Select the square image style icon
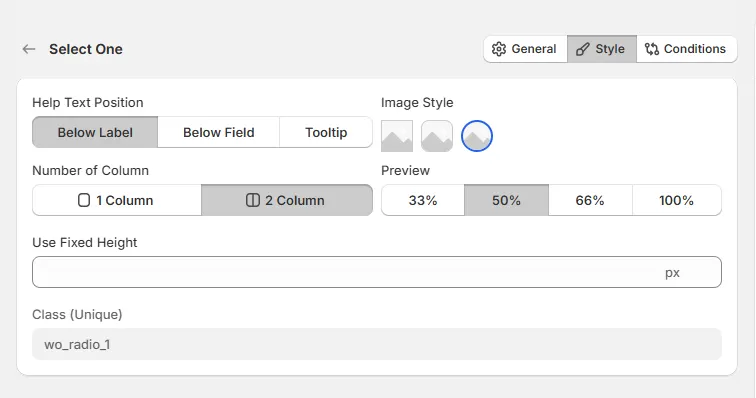Screen dimensions: 756x398 pos(397,136)
